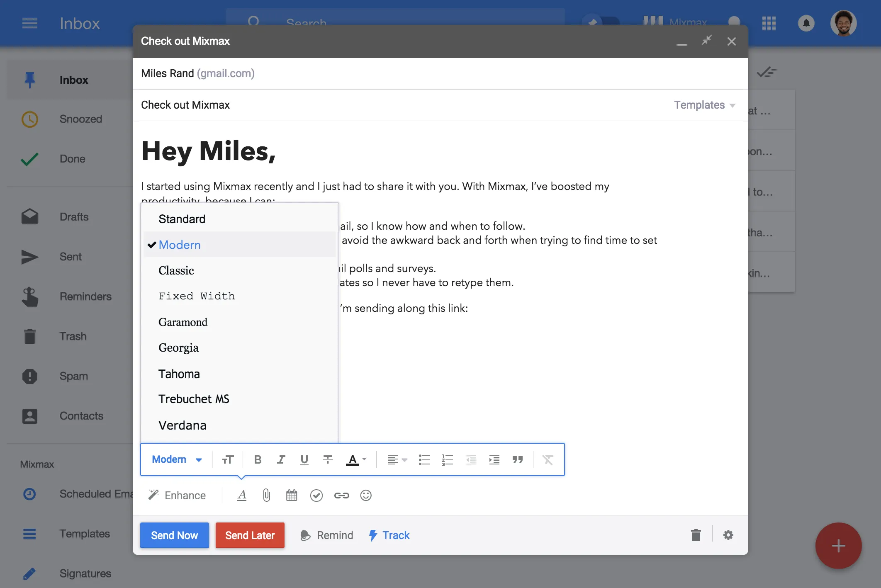Click the strikethrough formatting icon
Screen dimensions: 881x588
328,459
